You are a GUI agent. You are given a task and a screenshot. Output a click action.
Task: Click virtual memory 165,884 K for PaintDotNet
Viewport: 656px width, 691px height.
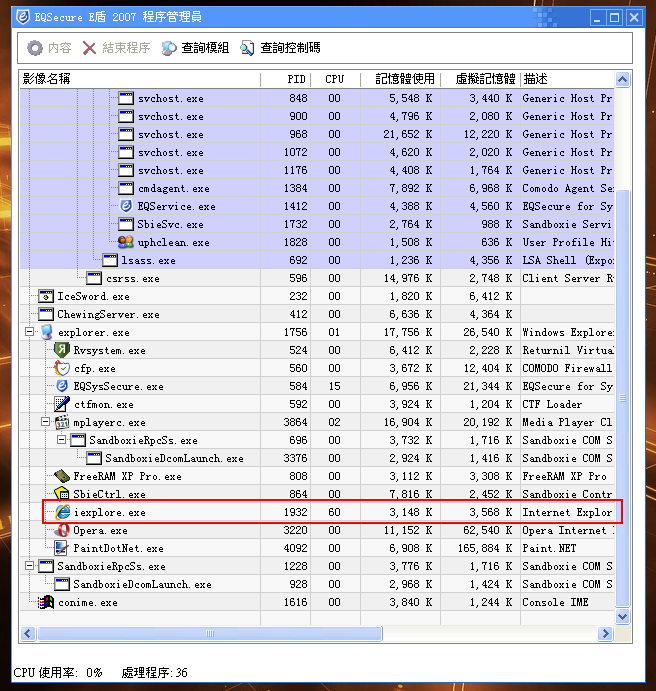(x=485, y=548)
